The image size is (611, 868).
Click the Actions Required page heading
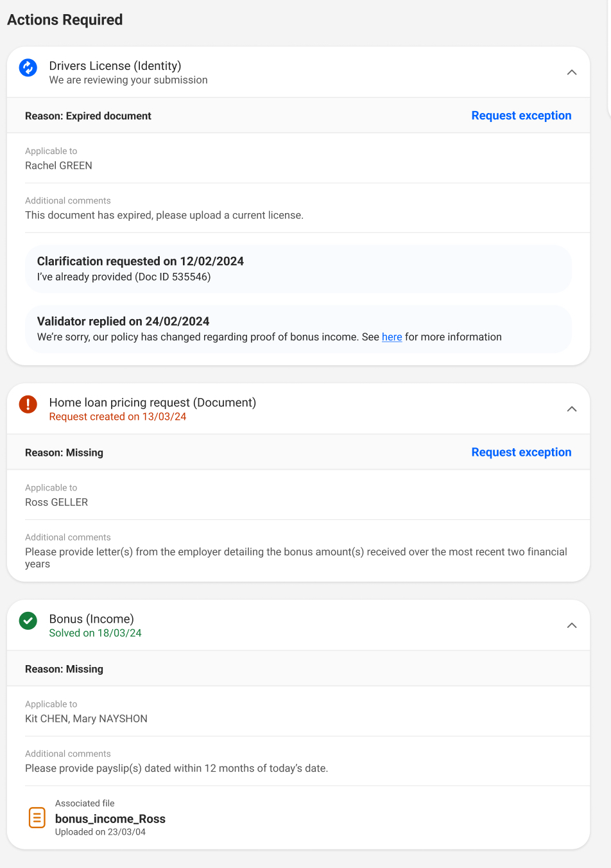(x=65, y=20)
